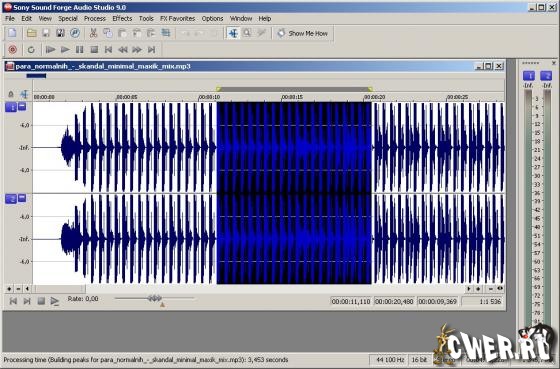Click Go to End transport button
560x369 pixels.
151,50
